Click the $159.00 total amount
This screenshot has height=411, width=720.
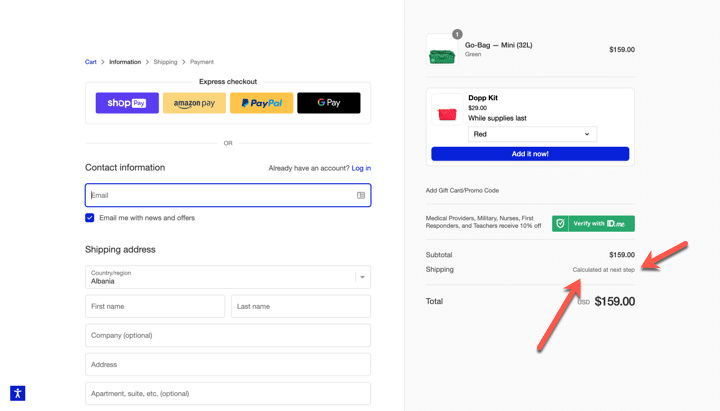pos(614,301)
